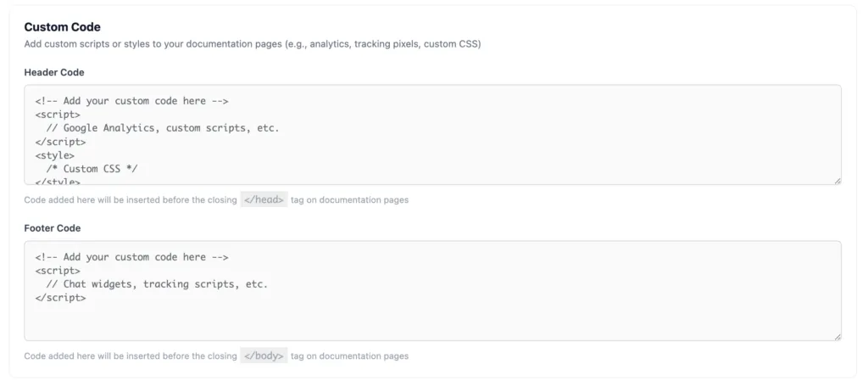
Task: Click the "Custom Code" section heading
Action: [62, 27]
